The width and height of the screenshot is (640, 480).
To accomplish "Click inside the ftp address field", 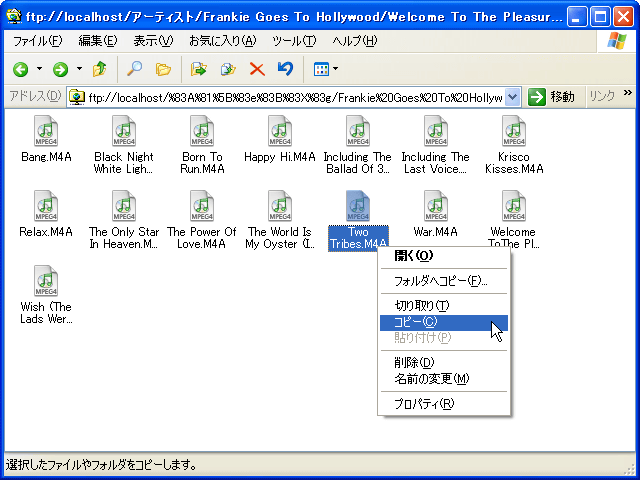I will (x=296, y=98).
